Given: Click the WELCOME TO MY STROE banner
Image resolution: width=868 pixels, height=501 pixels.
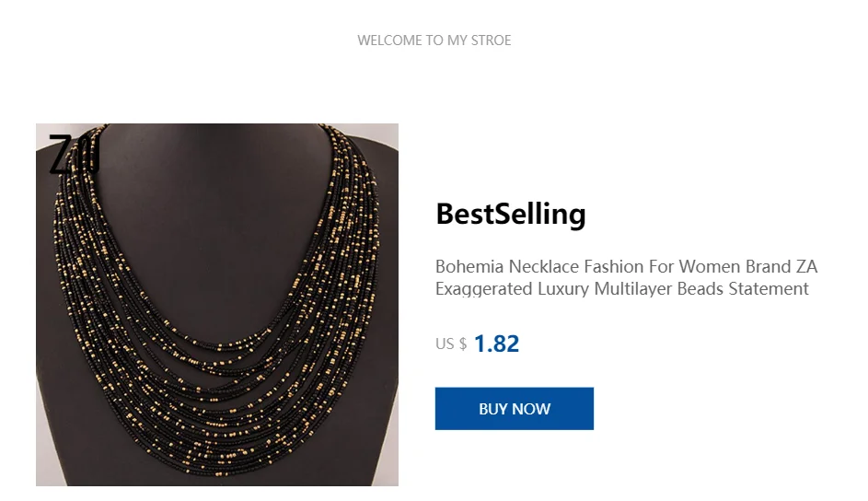Looking at the screenshot, I should click(434, 41).
